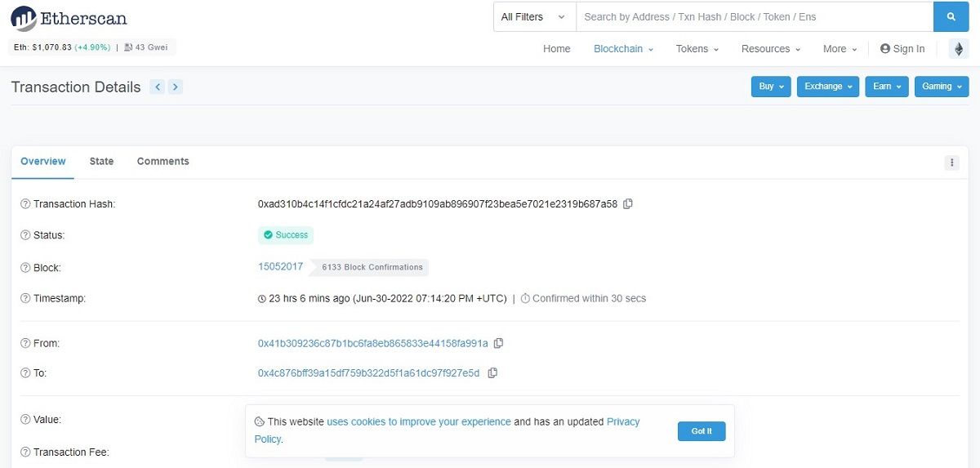Click the Ethereum network diamond icon
The image size is (980, 468).
[x=959, y=49]
